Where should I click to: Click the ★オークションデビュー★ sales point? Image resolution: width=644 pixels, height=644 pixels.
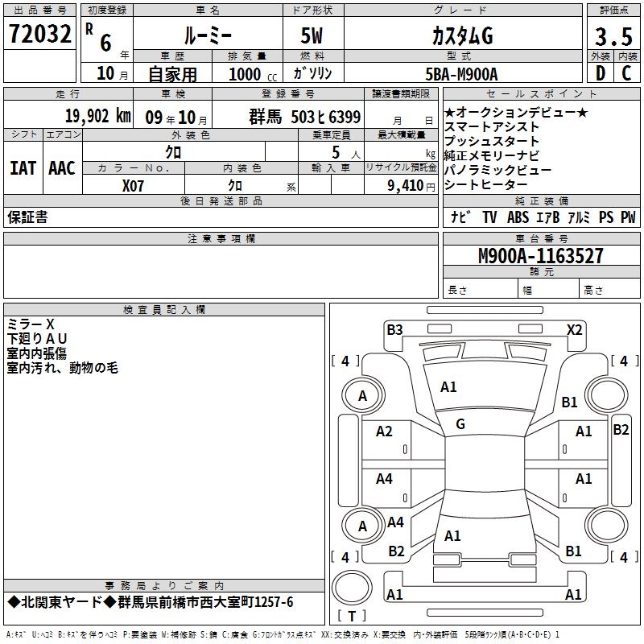516,112
